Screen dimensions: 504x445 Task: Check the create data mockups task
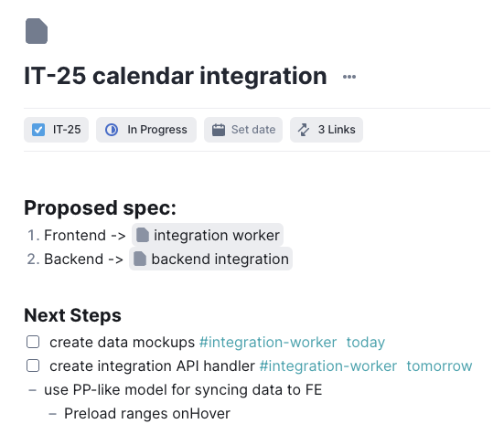click(x=33, y=342)
